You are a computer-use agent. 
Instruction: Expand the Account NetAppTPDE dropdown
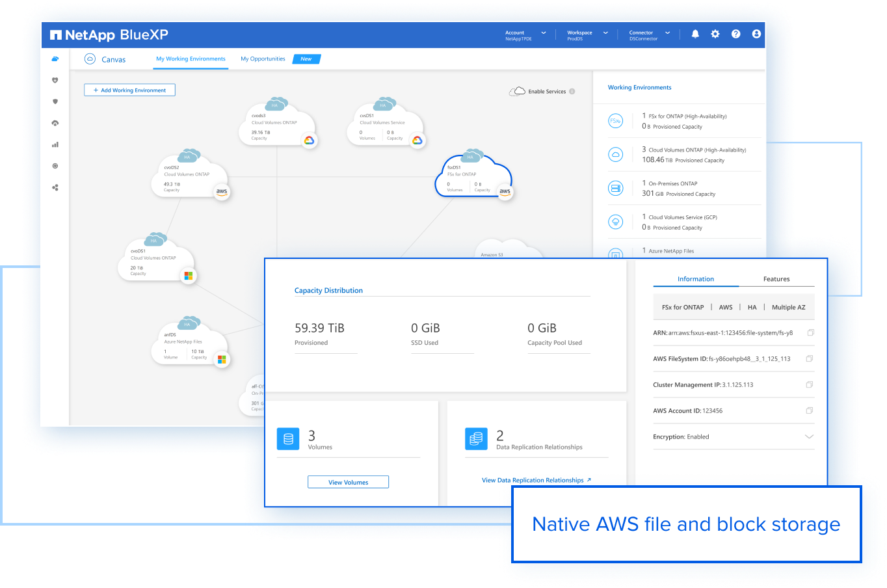pos(544,34)
